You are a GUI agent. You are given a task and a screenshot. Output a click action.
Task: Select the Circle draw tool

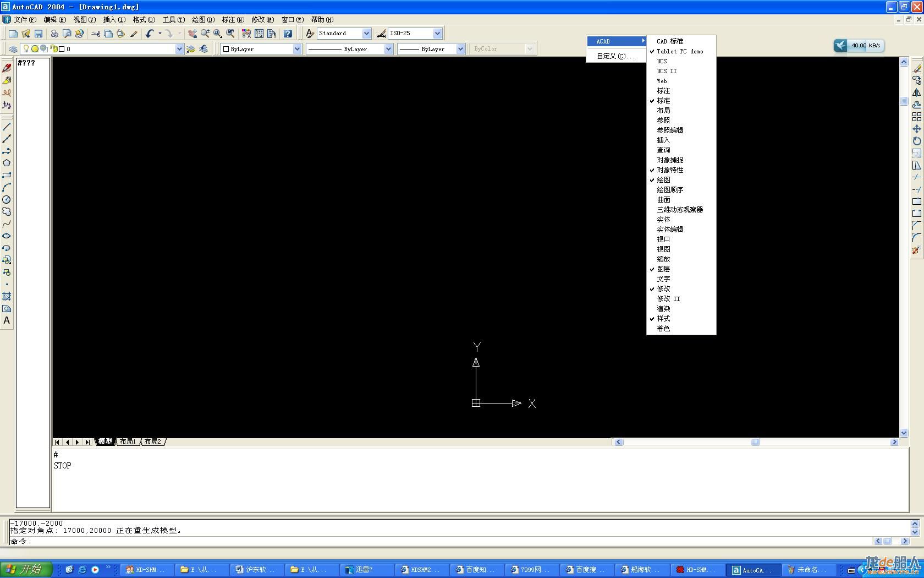[7, 199]
